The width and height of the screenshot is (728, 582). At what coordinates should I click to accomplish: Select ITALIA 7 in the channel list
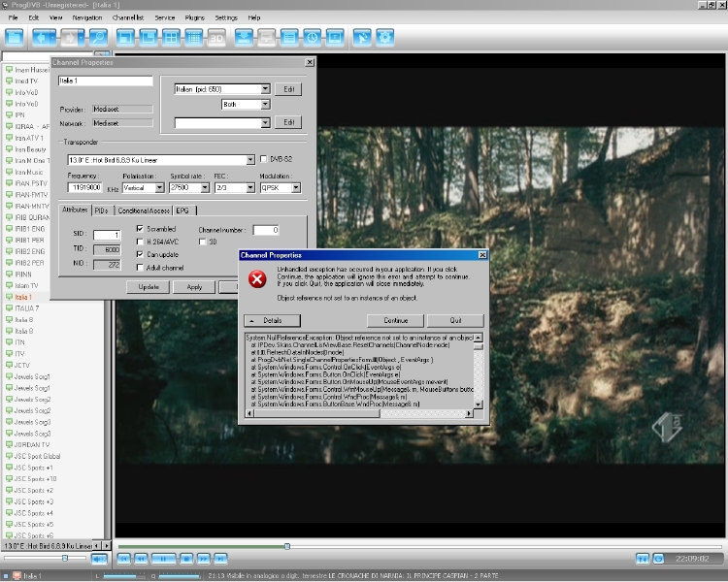click(x=27, y=308)
